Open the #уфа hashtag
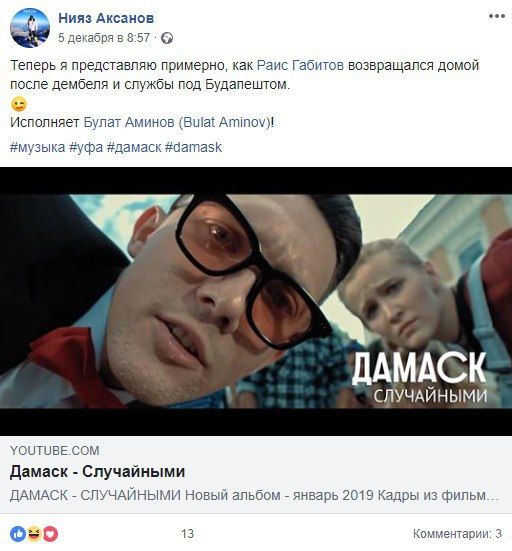This screenshot has height=551, width=512. pos(86,147)
